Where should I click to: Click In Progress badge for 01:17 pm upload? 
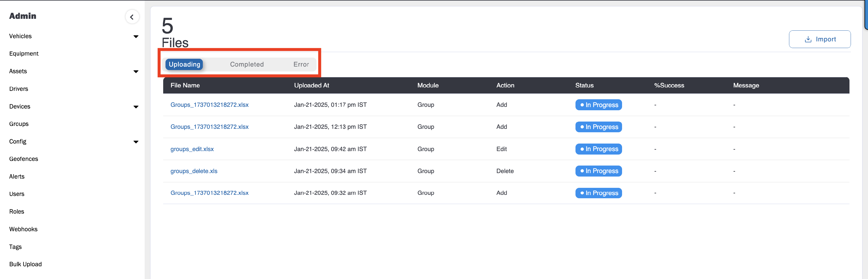tap(598, 105)
